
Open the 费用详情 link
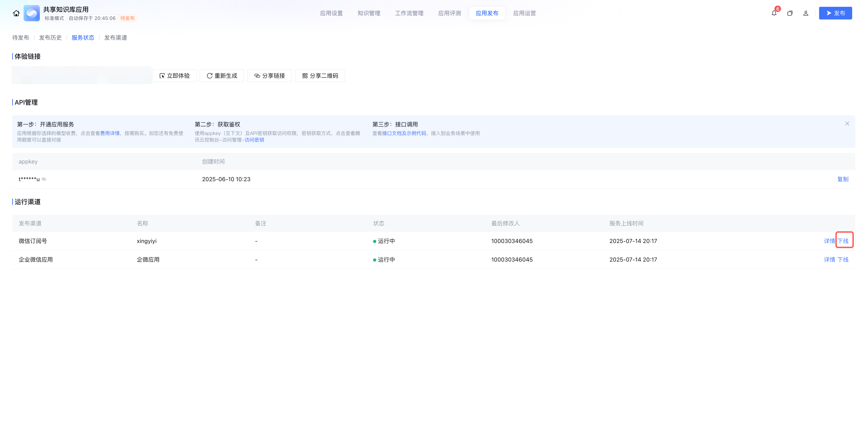tap(110, 133)
